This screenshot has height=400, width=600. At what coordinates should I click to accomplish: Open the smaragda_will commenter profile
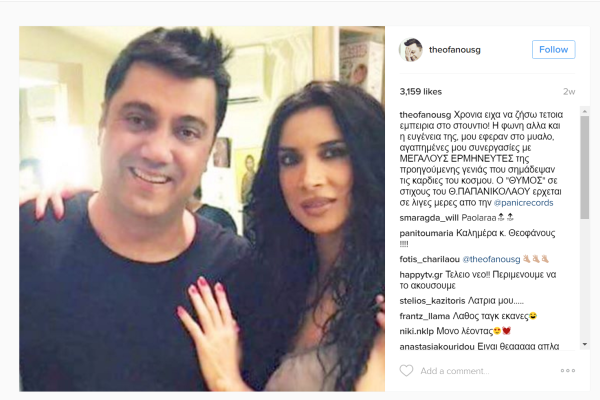click(429, 218)
